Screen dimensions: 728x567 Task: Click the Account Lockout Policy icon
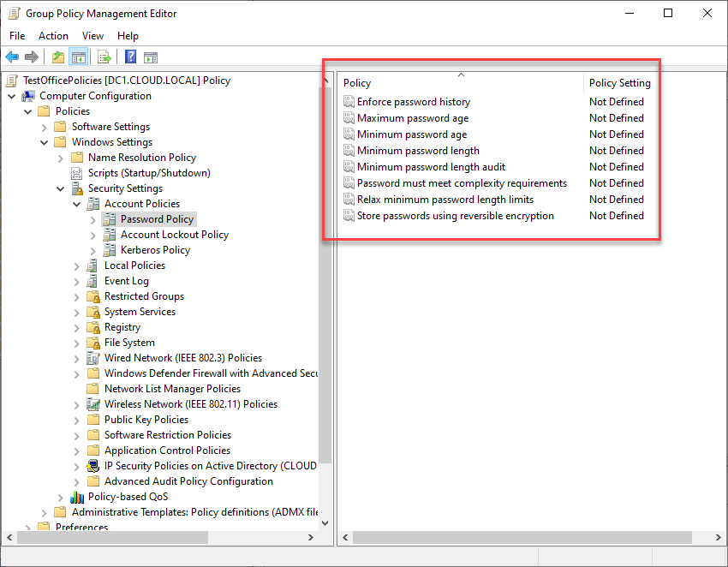click(x=110, y=235)
